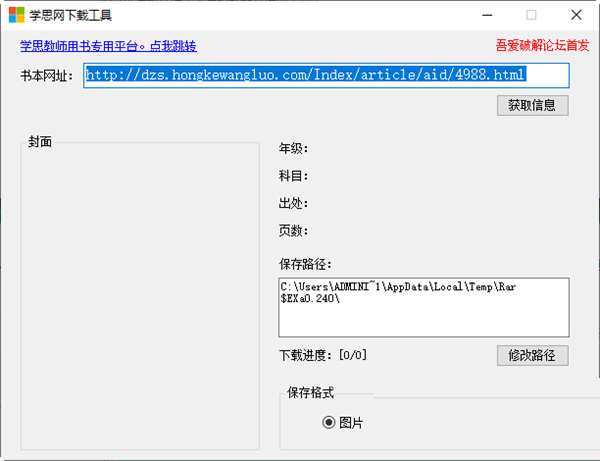This screenshot has width=600, height=461.
Task: Click the 年级: label
Action: pyautogui.click(x=293, y=148)
